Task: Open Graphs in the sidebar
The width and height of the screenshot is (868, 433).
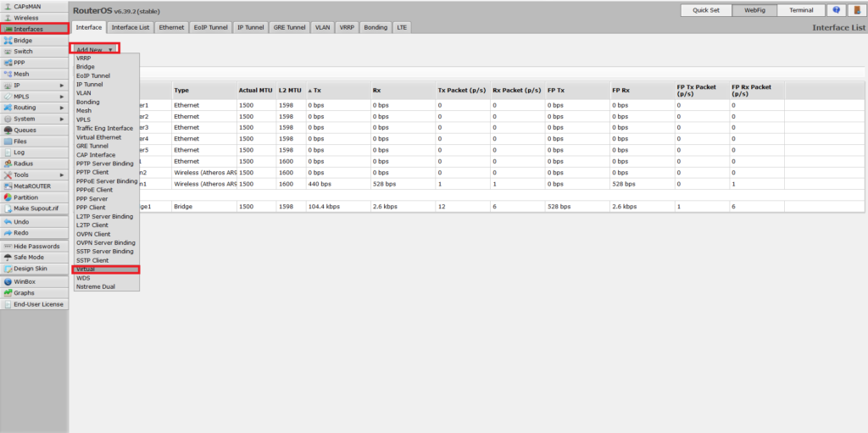Action: 34,293
